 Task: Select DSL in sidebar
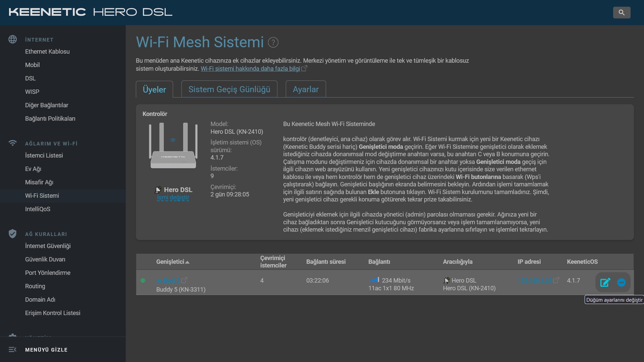[30, 78]
